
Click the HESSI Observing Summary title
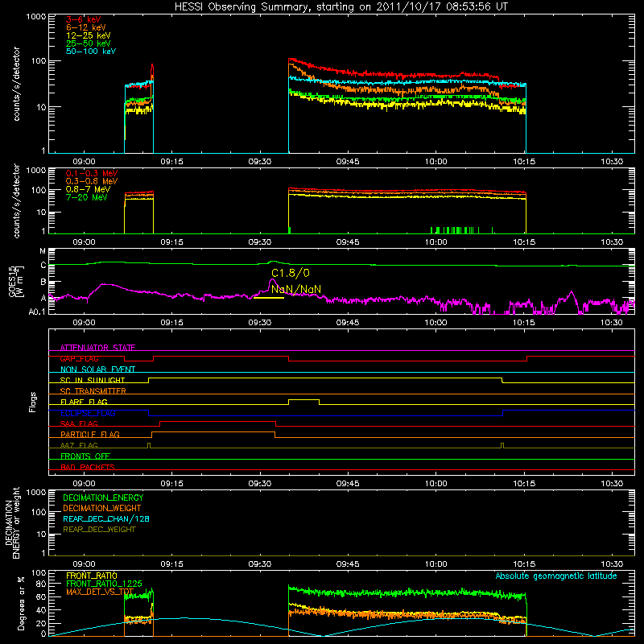(x=341, y=6)
